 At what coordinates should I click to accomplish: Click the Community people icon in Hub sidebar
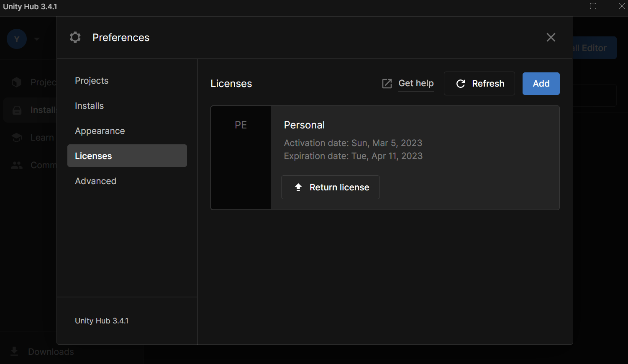[17, 165]
